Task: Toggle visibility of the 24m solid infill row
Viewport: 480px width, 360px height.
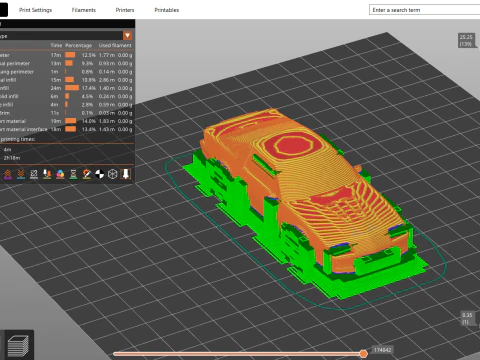Action: tap(66, 88)
